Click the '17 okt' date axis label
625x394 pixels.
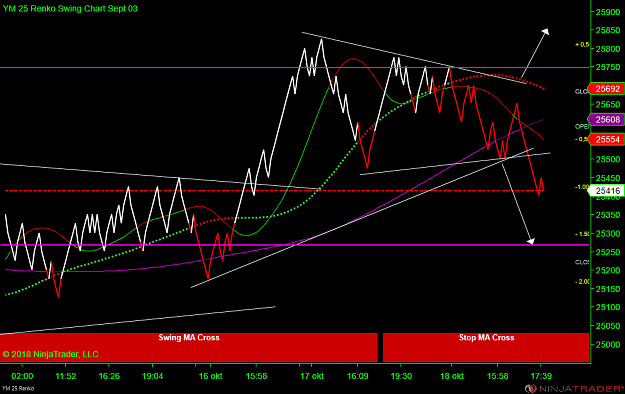click(312, 376)
